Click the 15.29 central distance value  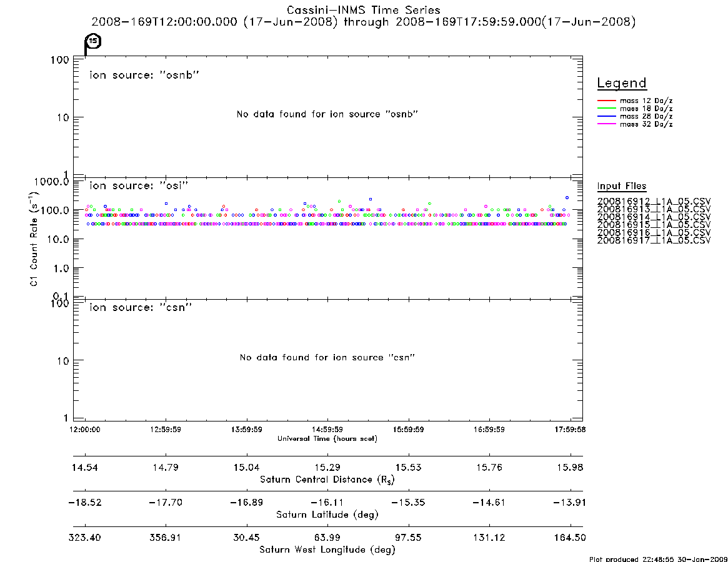point(327,467)
